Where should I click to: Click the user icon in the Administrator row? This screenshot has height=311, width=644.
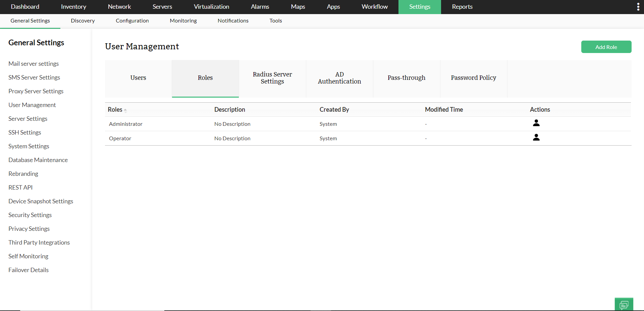click(x=536, y=123)
